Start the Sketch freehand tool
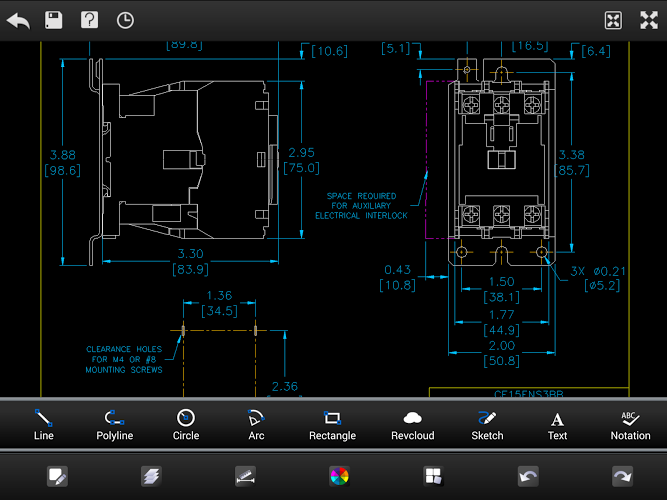The height and width of the screenshot is (500, 667). tap(485, 424)
